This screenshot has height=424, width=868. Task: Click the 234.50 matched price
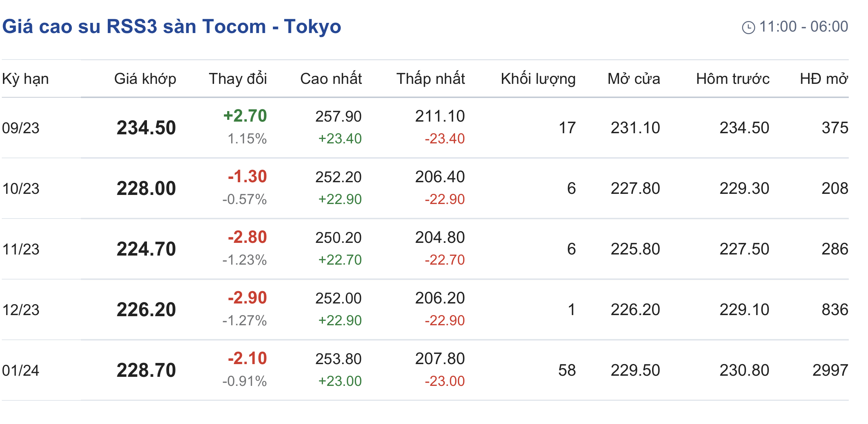(x=146, y=128)
